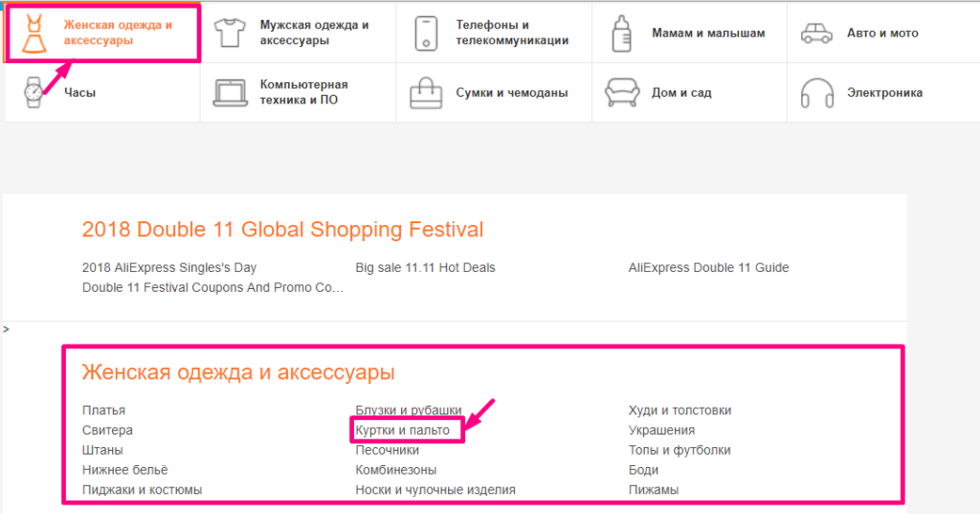Image resolution: width=980 pixels, height=514 pixels.
Task: Open the Пижамы subcategory link
Action: coord(654,490)
